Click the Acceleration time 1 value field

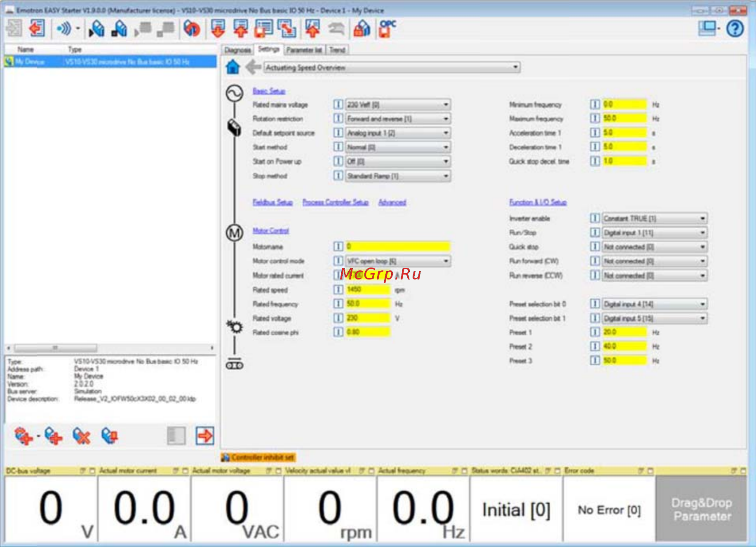coord(625,133)
